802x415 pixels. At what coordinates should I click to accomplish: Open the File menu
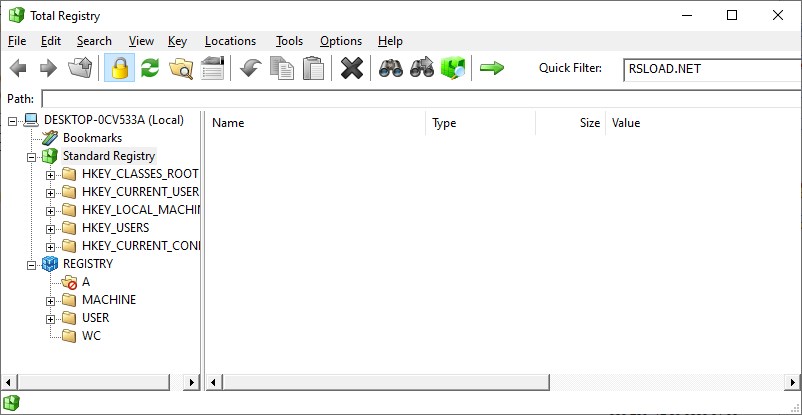pyautogui.click(x=17, y=41)
